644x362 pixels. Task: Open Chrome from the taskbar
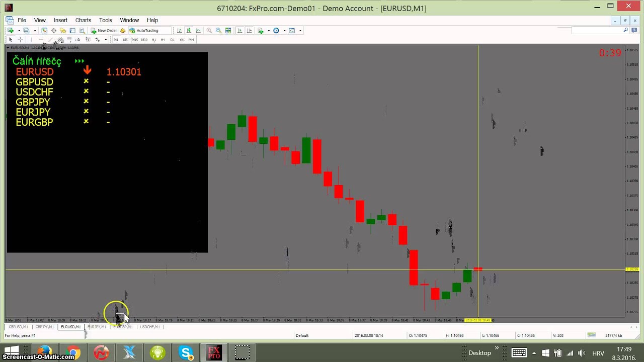(73, 353)
